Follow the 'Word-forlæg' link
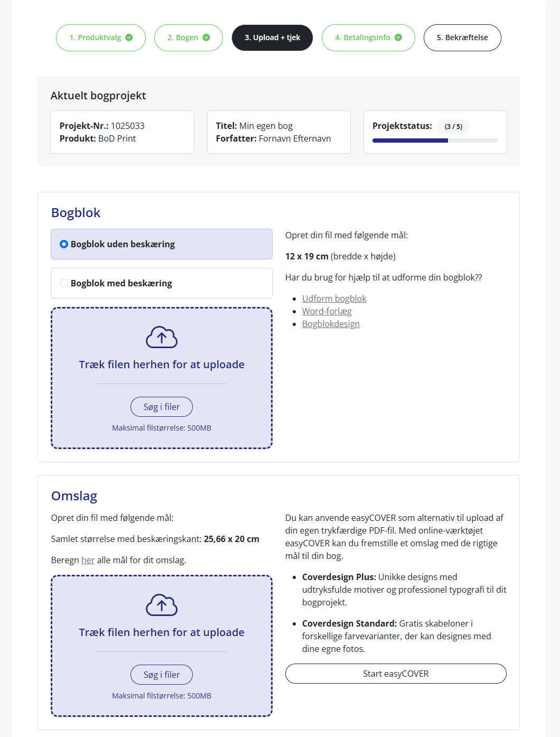Image resolution: width=560 pixels, height=737 pixels. coord(326,311)
